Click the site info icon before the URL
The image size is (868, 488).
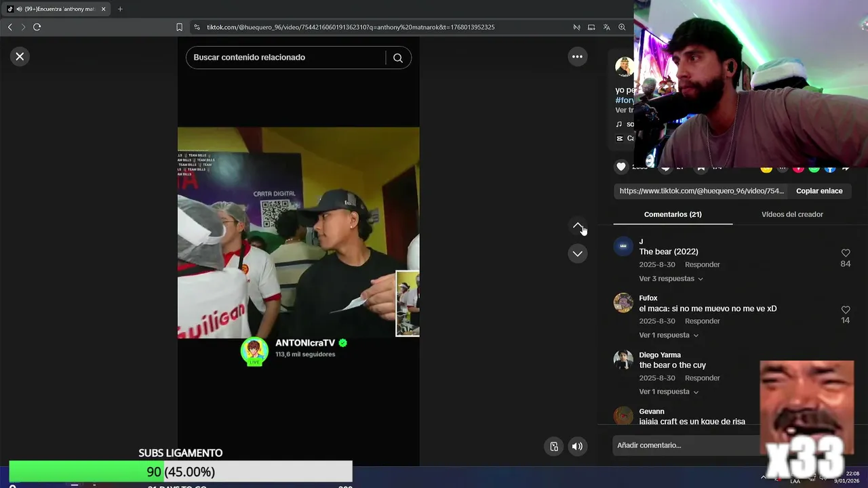(x=197, y=27)
